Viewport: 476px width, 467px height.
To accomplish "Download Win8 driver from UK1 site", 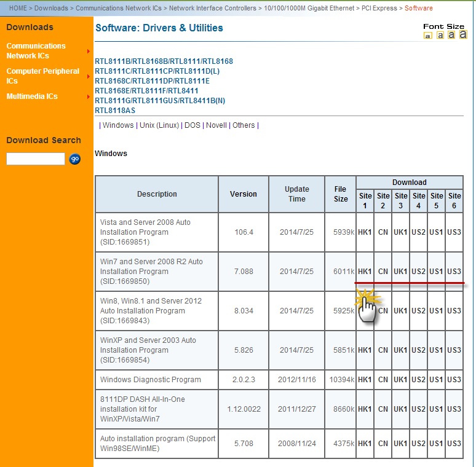I will tap(400, 311).
